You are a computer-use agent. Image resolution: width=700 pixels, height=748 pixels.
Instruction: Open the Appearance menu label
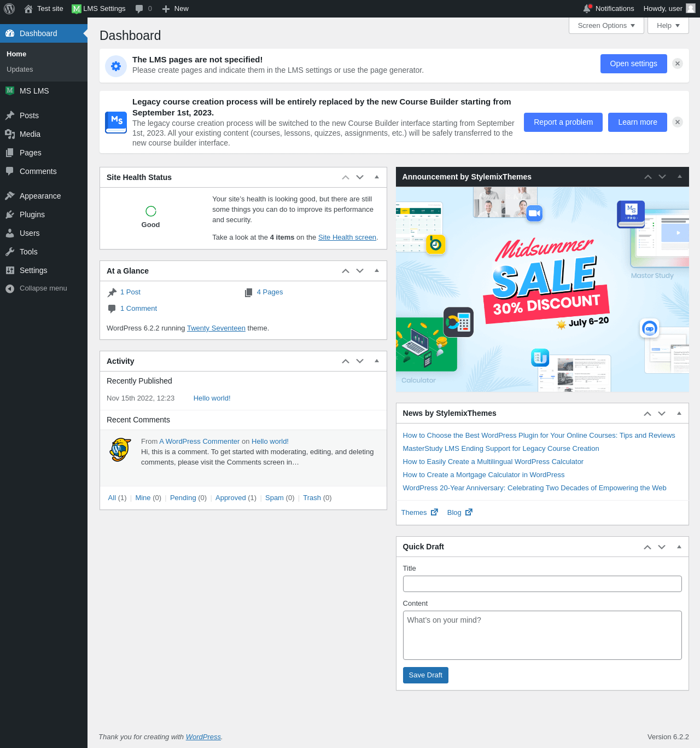coord(40,196)
